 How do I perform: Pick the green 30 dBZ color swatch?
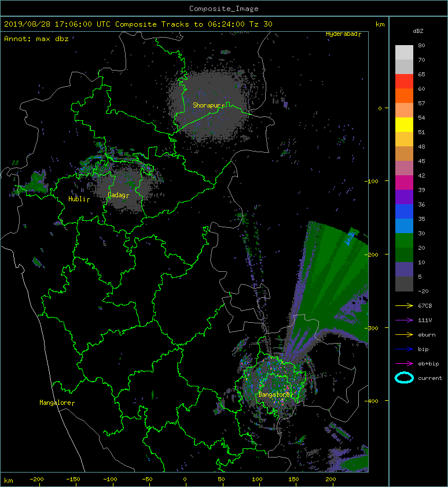404,241
